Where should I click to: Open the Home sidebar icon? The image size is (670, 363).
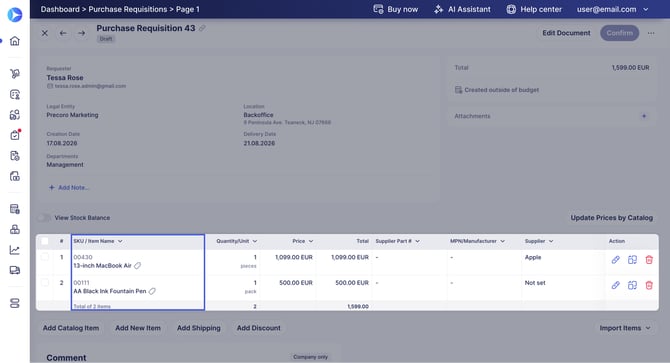tap(15, 41)
